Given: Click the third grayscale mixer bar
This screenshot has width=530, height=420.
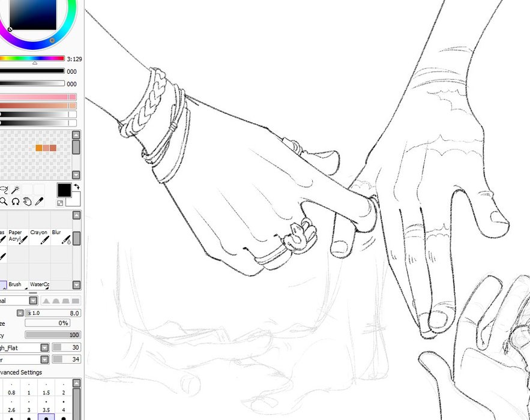Looking at the screenshot, I should [x=38, y=114].
